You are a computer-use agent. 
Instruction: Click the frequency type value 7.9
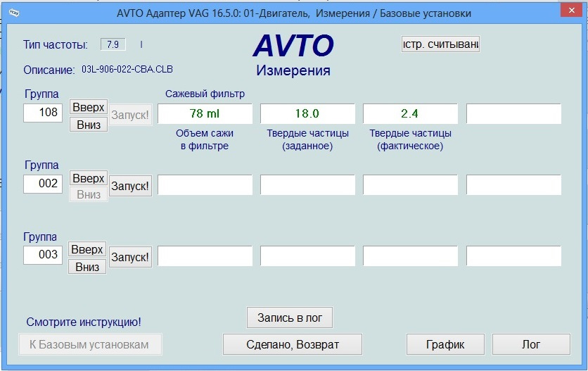coord(113,44)
